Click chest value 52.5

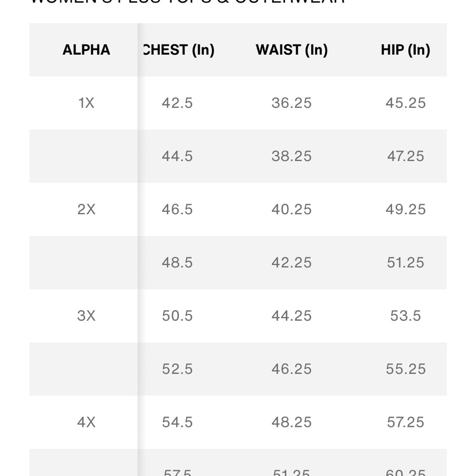177,369
